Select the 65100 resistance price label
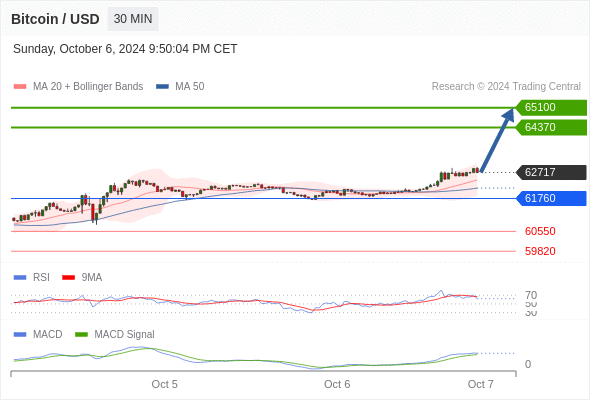The height and width of the screenshot is (400, 590). point(551,107)
